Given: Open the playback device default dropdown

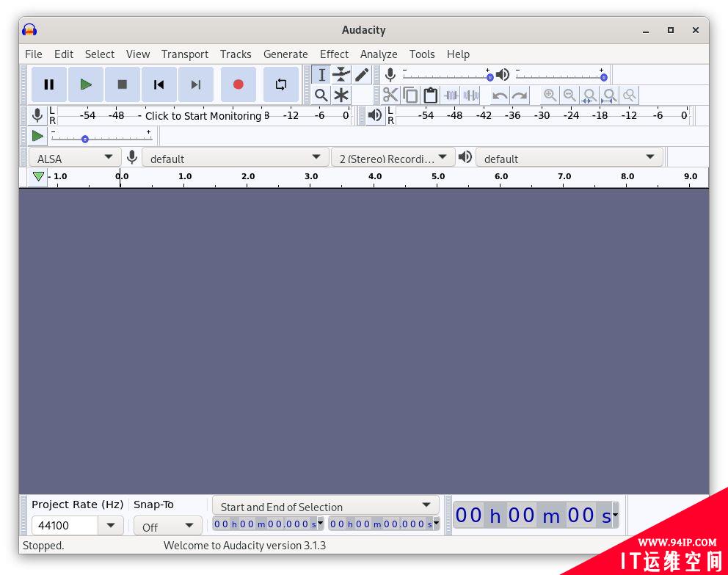Looking at the screenshot, I should pos(569,159).
